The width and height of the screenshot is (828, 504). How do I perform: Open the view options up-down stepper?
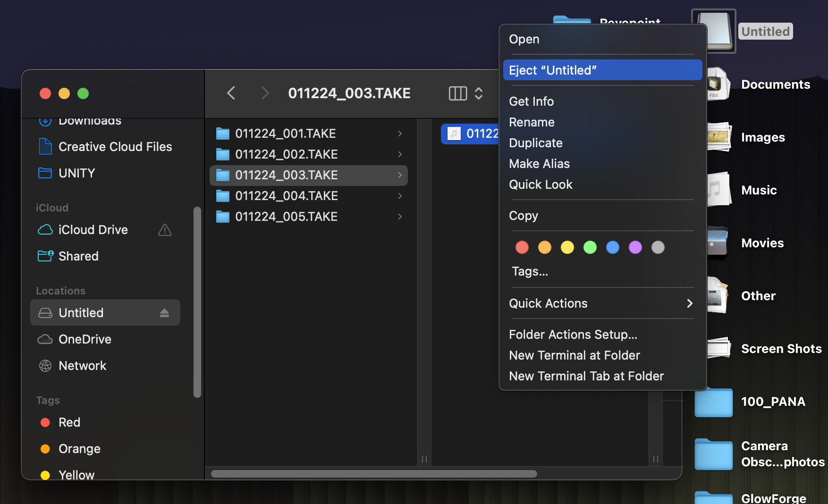pyautogui.click(x=479, y=93)
